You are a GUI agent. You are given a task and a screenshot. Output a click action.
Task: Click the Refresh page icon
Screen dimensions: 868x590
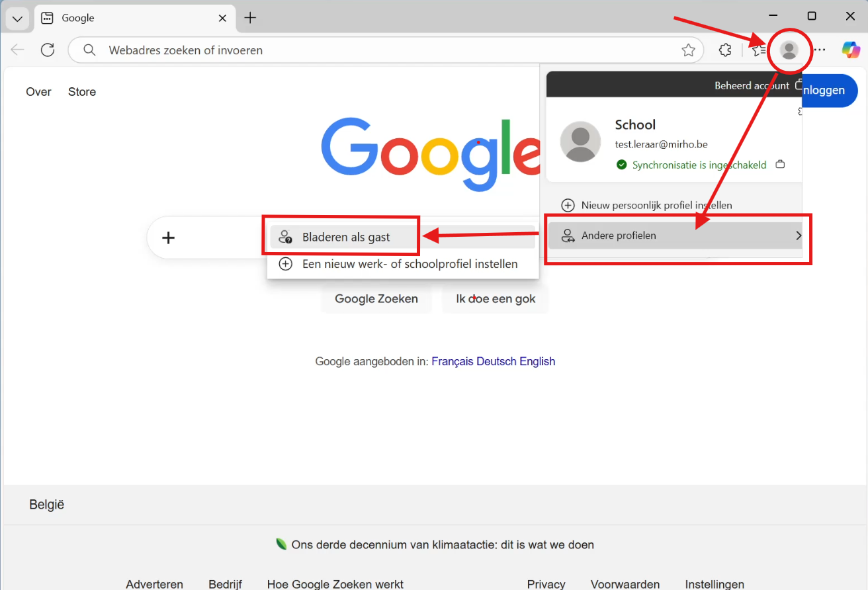[48, 50]
